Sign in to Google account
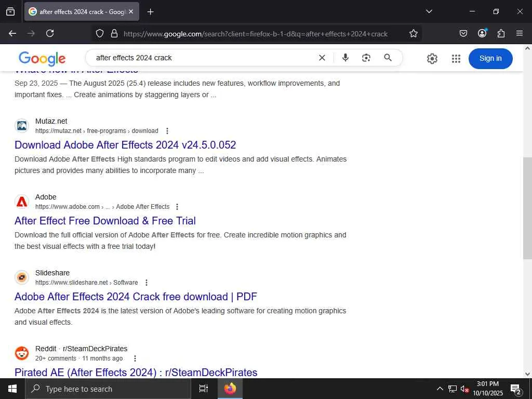The width and height of the screenshot is (532, 399). click(x=490, y=58)
